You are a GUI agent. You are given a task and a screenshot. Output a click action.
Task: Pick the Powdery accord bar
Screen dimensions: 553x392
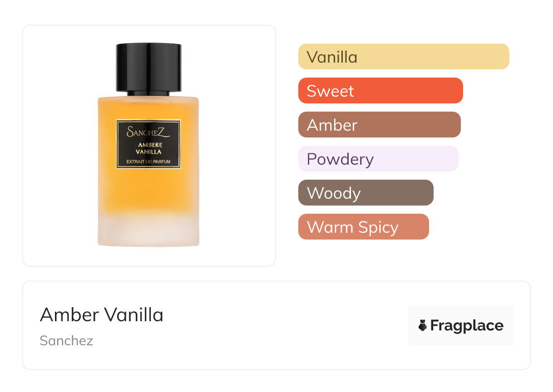coord(378,159)
